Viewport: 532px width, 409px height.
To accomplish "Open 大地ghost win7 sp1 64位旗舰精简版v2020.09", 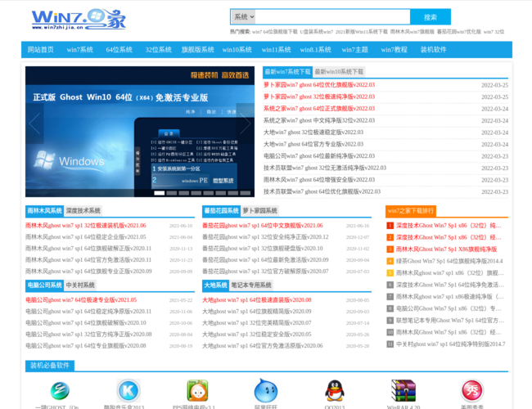I will 257,312.
